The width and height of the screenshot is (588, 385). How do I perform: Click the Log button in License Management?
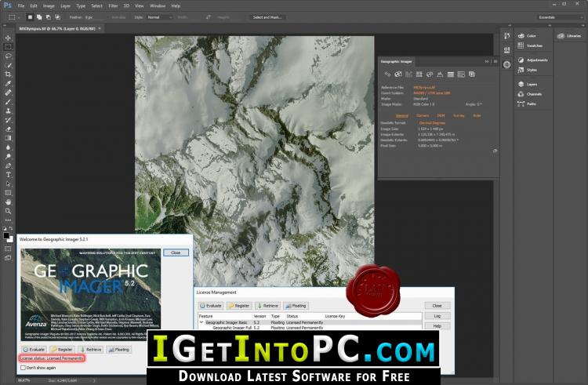(x=437, y=316)
